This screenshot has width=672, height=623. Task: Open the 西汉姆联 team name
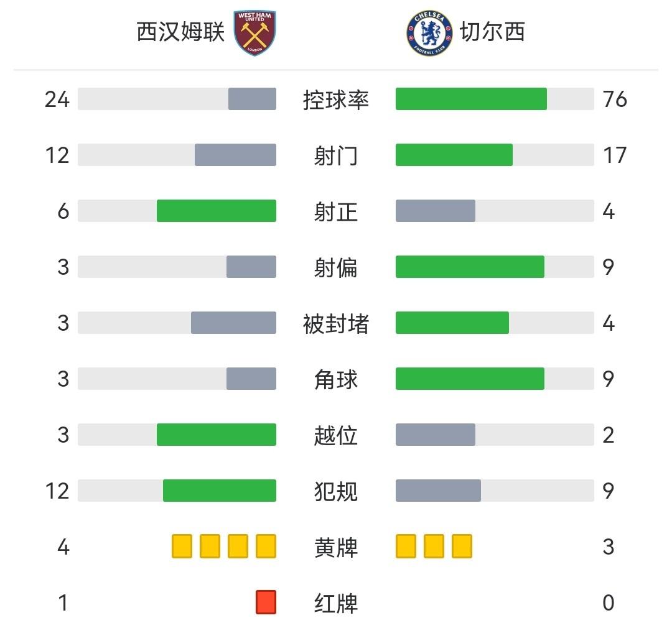[x=180, y=32]
